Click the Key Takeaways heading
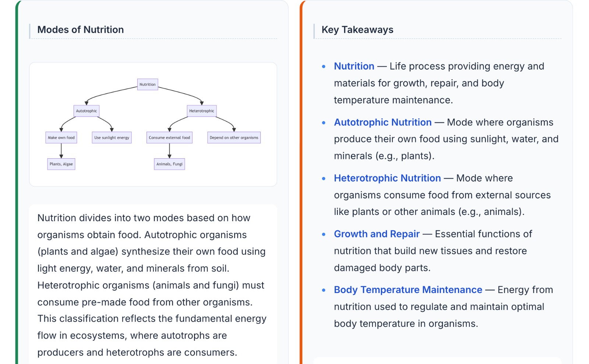589x364 pixels. pos(357,30)
